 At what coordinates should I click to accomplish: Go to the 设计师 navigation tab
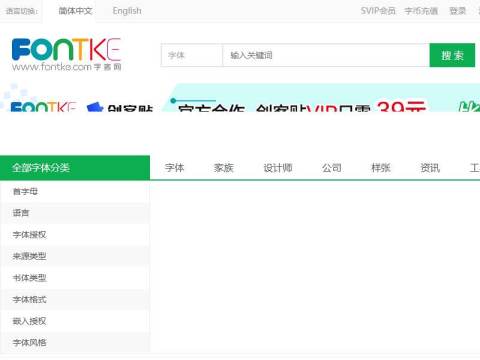pos(278,168)
